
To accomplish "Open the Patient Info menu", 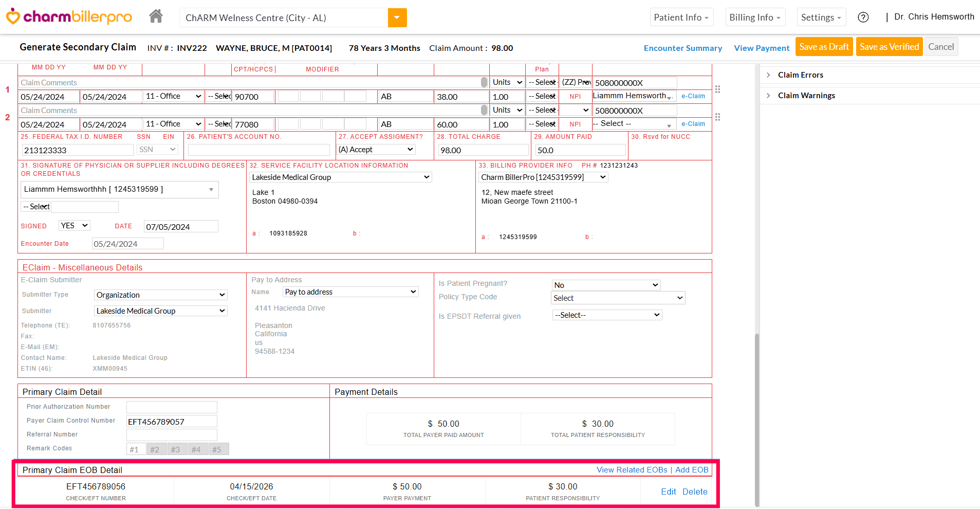I will coord(681,17).
